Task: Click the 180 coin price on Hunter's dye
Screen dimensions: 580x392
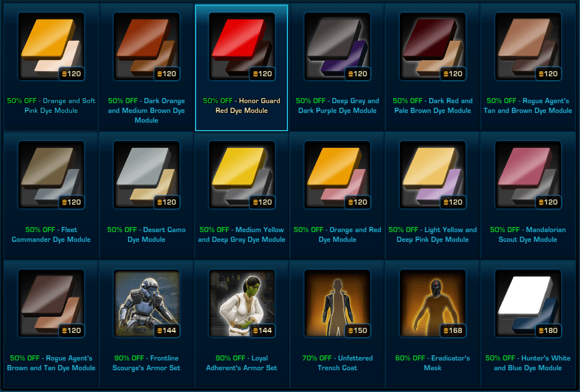Action: click(548, 330)
